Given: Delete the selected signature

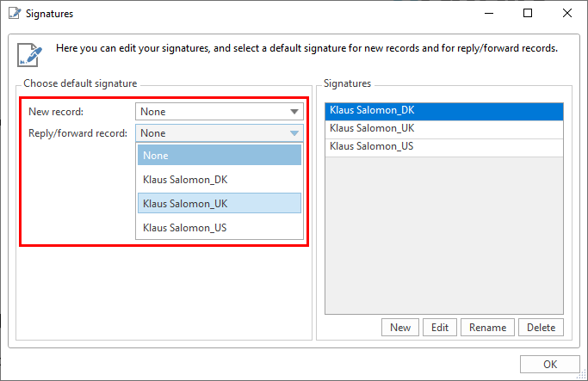Looking at the screenshot, I should 541,328.
